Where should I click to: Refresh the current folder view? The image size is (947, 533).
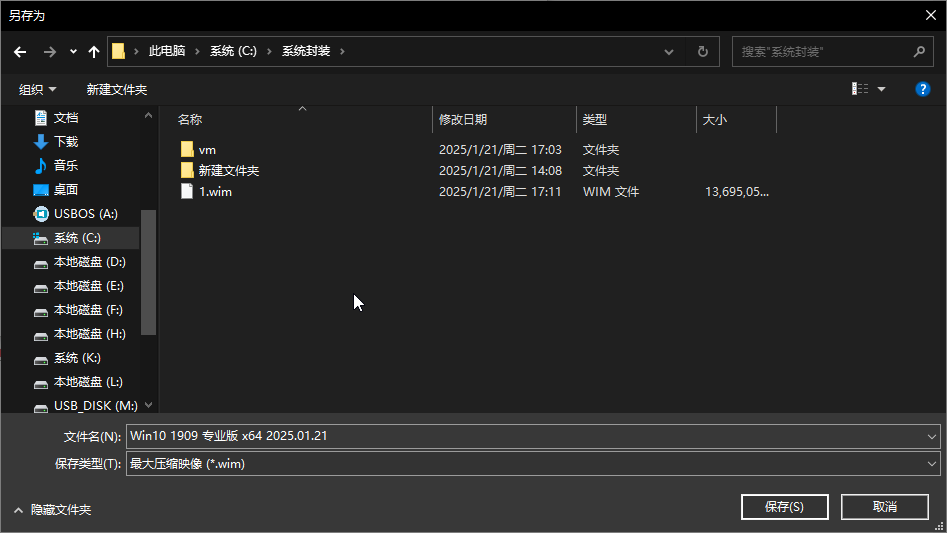click(702, 52)
